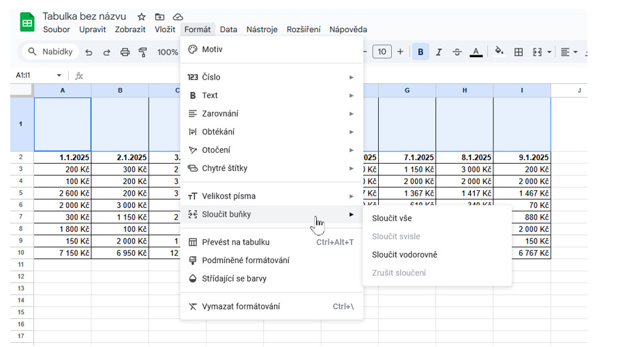
Task: Click the redo arrow icon
Action: [x=106, y=52]
